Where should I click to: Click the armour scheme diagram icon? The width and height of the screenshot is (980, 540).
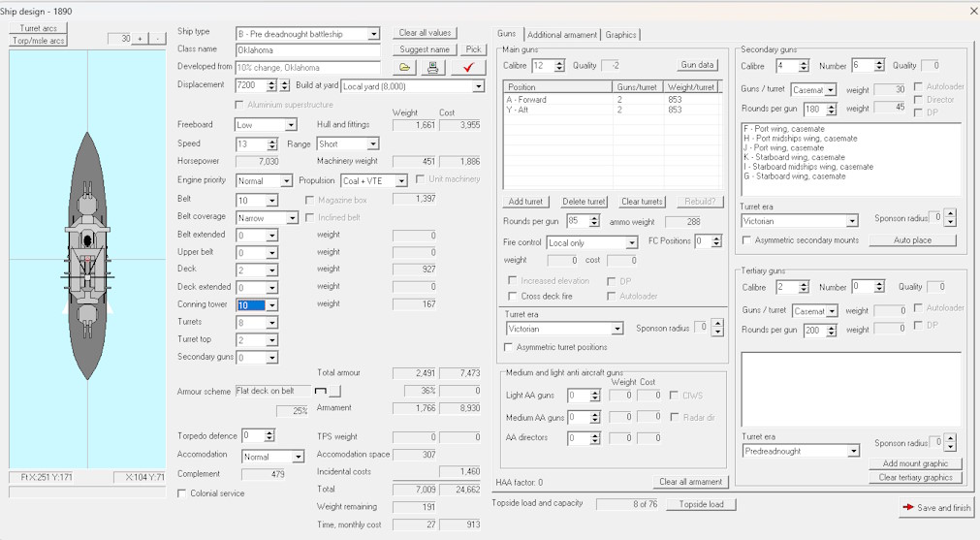pyautogui.click(x=321, y=391)
